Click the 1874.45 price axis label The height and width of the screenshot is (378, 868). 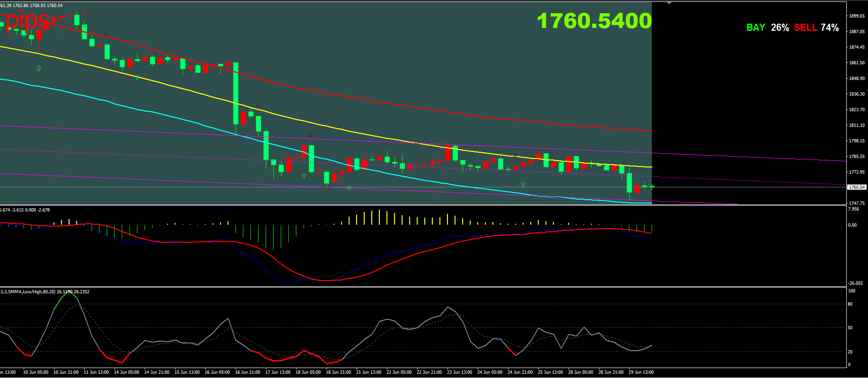(x=857, y=47)
